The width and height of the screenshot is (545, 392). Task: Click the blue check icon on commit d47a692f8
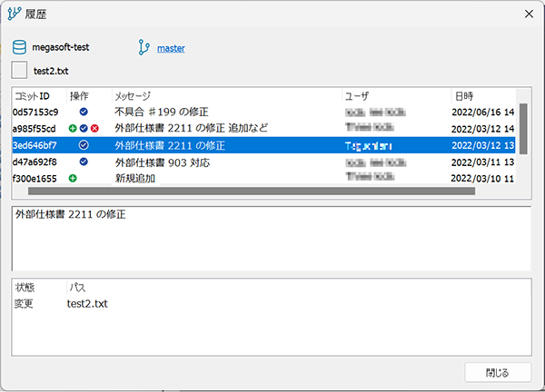click(84, 162)
